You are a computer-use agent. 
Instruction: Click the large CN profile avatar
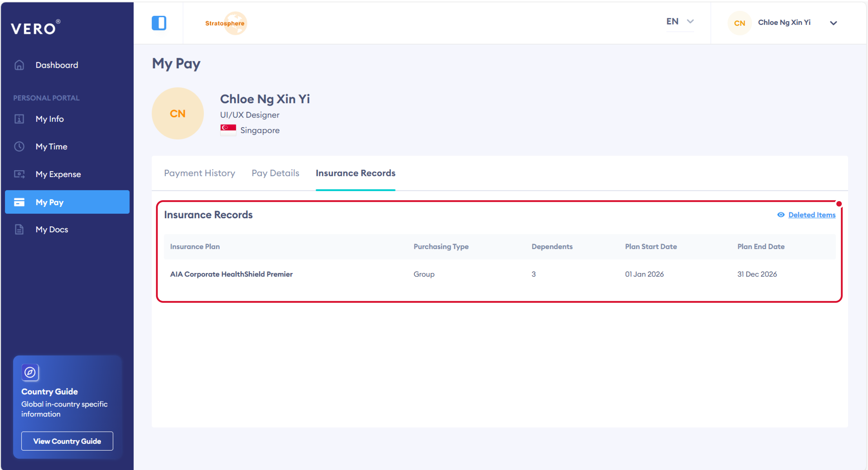click(178, 113)
